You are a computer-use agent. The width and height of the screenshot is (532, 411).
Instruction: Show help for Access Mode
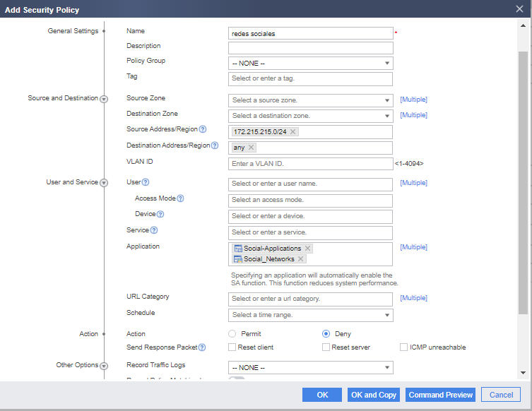180,198
